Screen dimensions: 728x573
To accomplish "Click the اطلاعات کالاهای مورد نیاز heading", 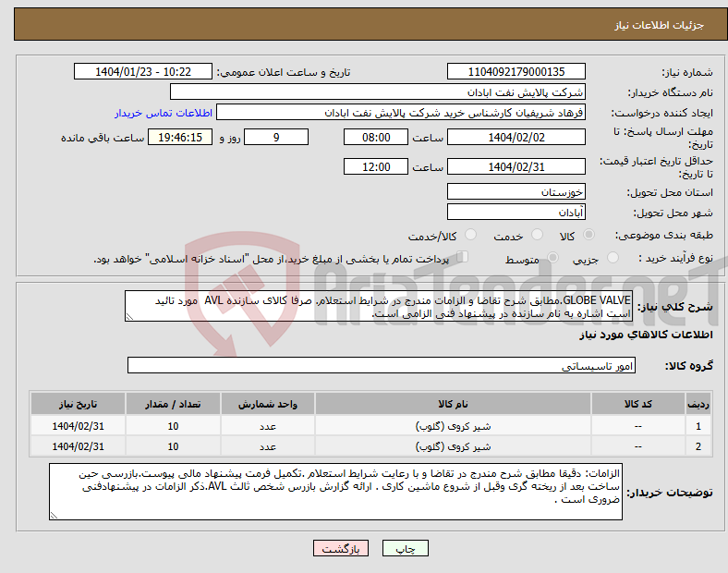I will [646, 335].
